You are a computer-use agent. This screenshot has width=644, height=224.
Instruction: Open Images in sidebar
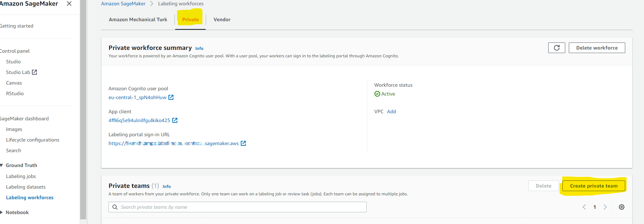click(x=14, y=129)
